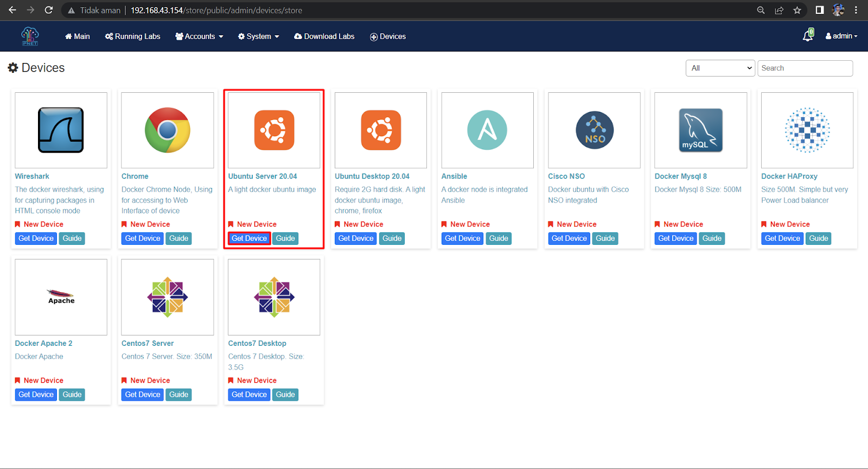The image size is (868, 469).
Task: Get Device for Centos7 Server
Action: point(143,395)
